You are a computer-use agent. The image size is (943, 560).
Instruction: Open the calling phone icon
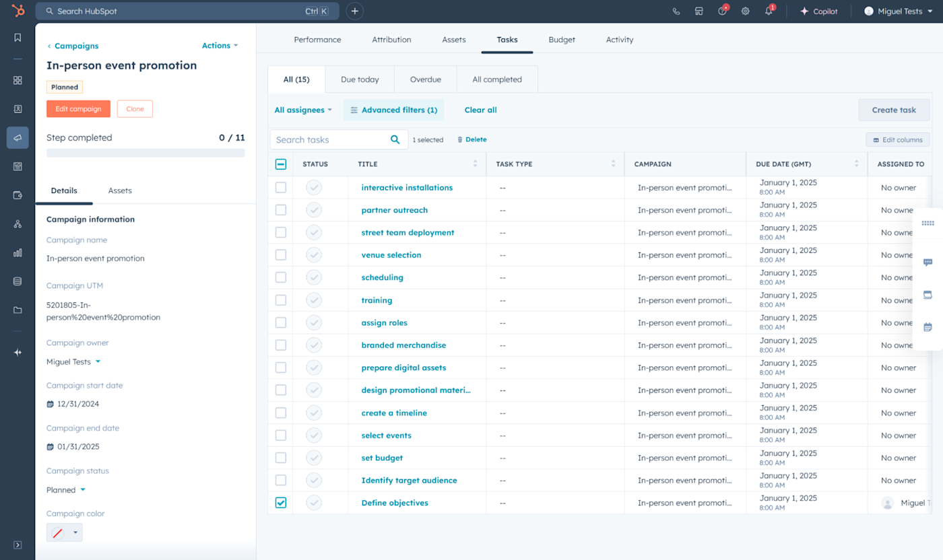tap(676, 11)
